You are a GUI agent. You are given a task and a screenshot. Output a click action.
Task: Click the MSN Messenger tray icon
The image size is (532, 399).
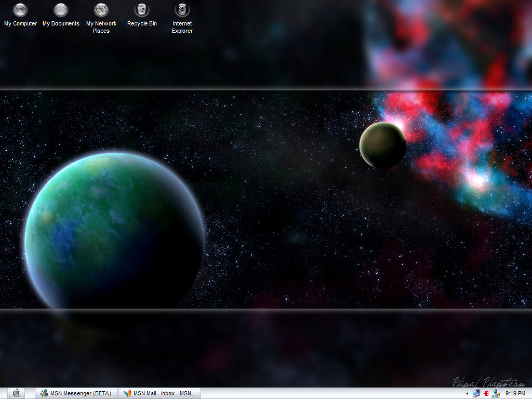[496, 393]
